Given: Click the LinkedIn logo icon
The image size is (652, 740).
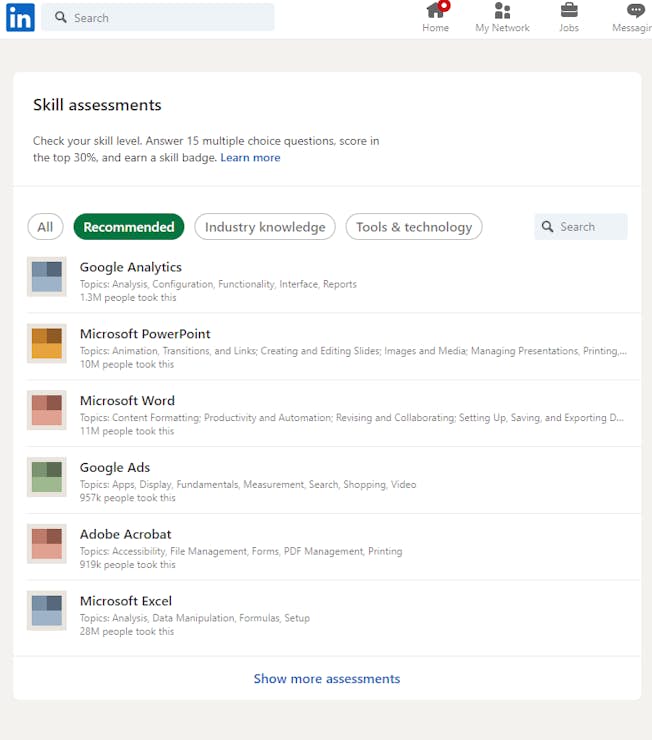Looking at the screenshot, I should pyautogui.click(x=20, y=17).
